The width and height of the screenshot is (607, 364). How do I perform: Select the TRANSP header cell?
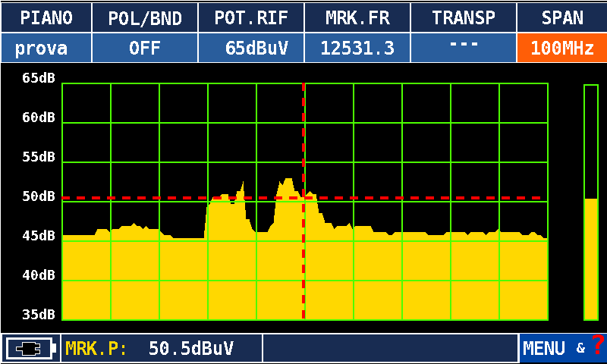464,17
